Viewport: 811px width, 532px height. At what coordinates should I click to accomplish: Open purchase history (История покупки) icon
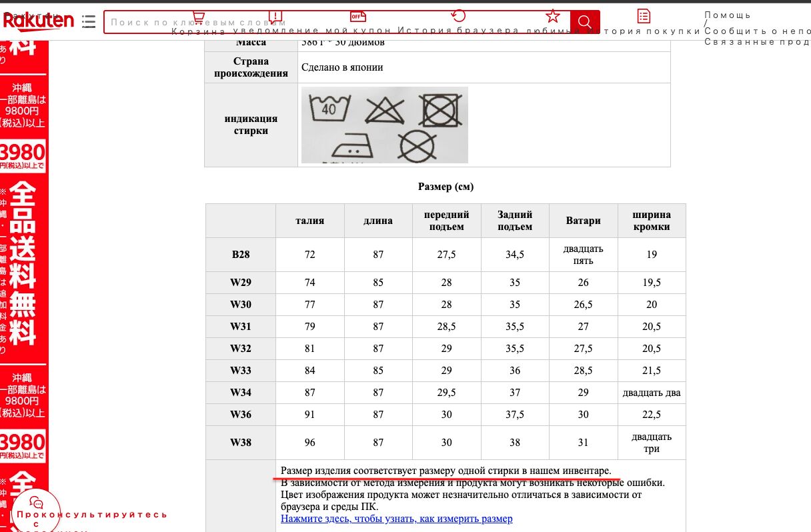click(x=644, y=16)
